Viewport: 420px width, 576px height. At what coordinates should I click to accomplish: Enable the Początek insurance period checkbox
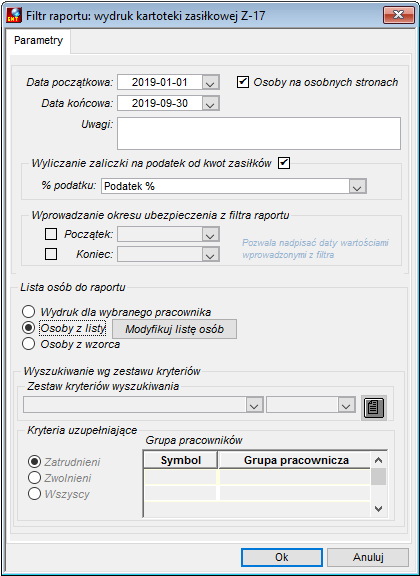[x=51, y=234]
